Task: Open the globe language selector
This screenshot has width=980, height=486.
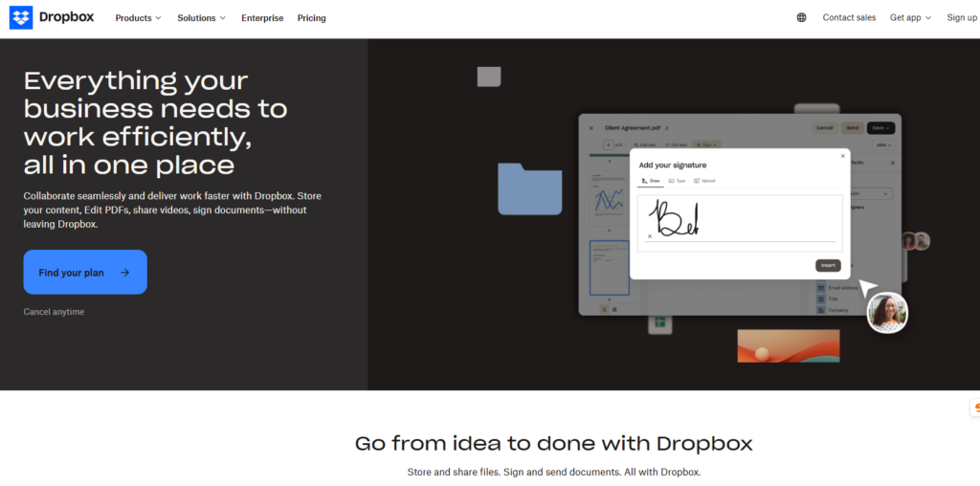Action: pyautogui.click(x=801, y=18)
